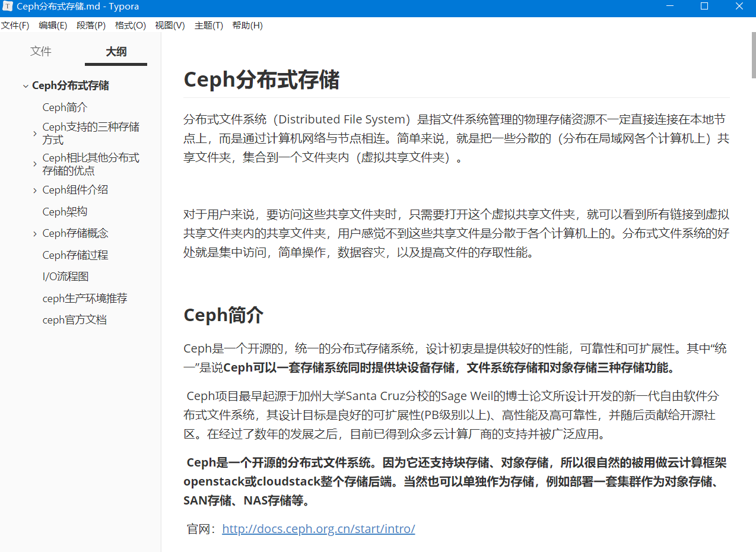Open the 编辑(E) menu
This screenshot has width=756, height=552.
53,26
